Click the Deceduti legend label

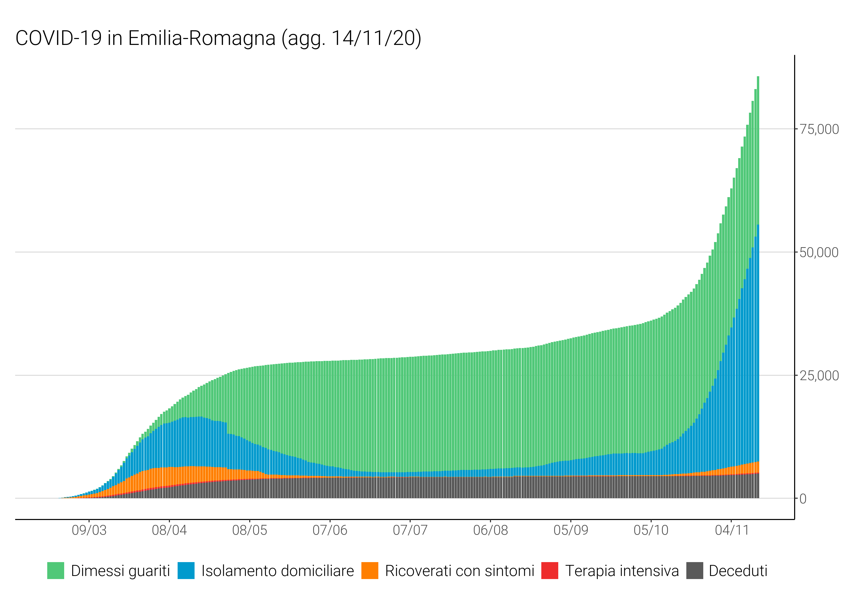point(738,571)
